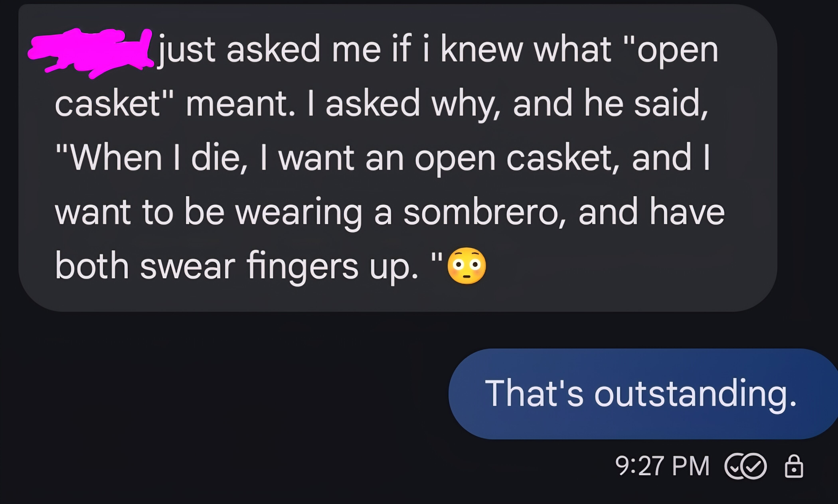The image size is (838, 504).
Task: Click the word "knew" in the received message
Action: 481,49
